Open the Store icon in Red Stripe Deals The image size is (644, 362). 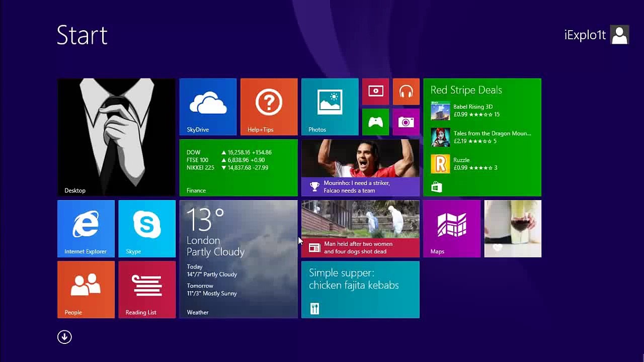click(x=436, y=188)
